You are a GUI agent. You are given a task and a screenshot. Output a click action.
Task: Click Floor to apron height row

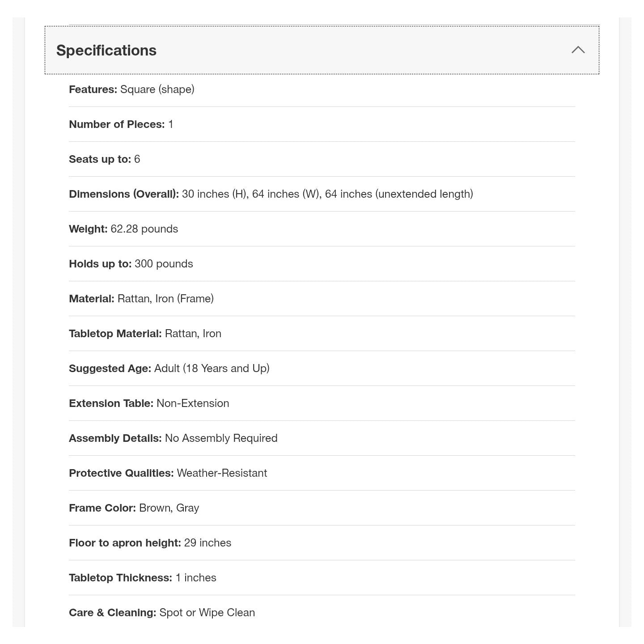pyautogui.click(x=322, y=543)
